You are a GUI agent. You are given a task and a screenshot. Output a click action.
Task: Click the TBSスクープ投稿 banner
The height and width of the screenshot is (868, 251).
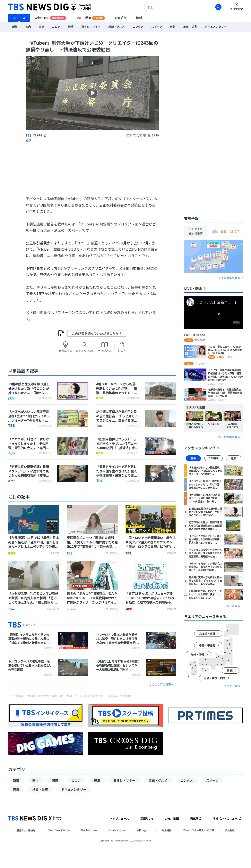pyautogui.click(x=125, y=715)
